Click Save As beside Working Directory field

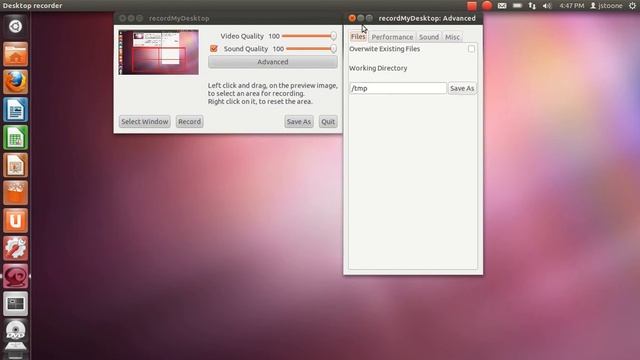pos(462,88)
